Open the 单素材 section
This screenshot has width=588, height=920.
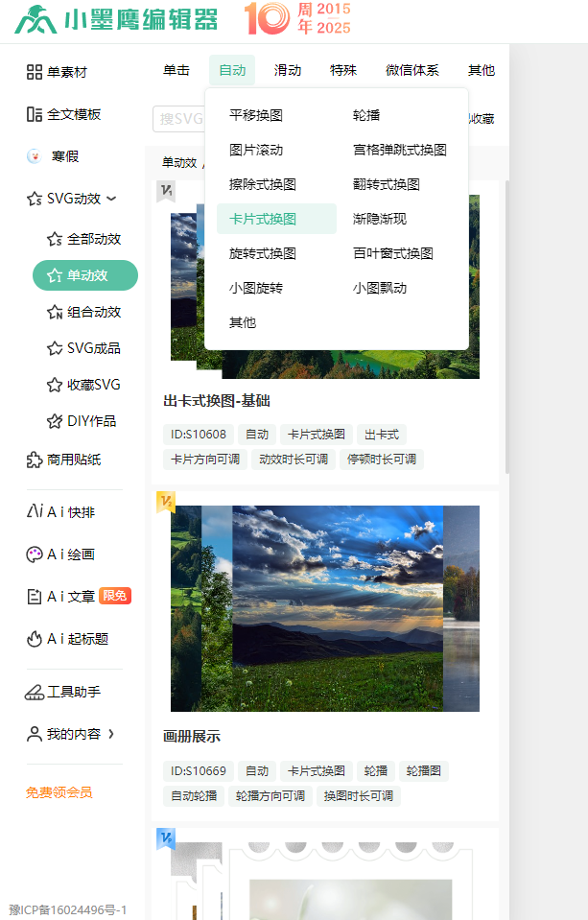57,72
